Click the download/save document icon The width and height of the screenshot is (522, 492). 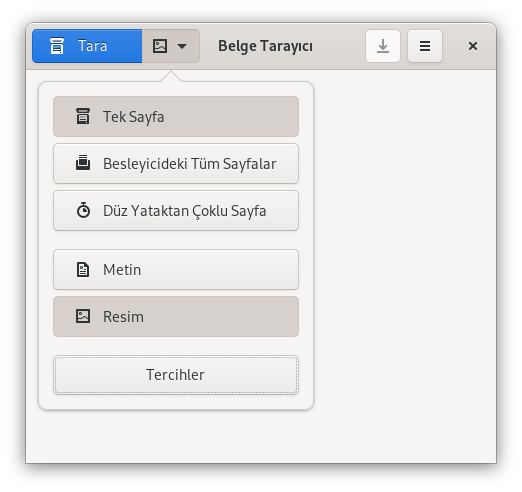click(383, 46)
